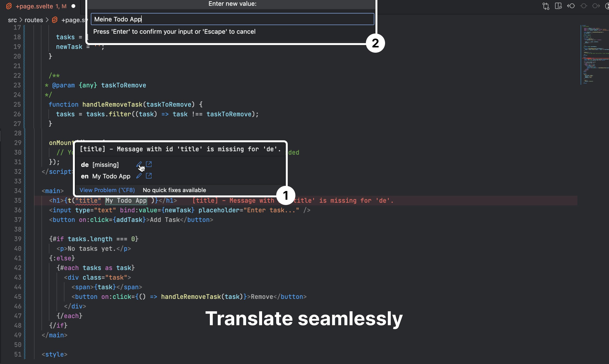The width and height of the screenshot is (609, 364).
Task: Click 'No tasks yet.' paragraph code
Action: coord(94,249)
